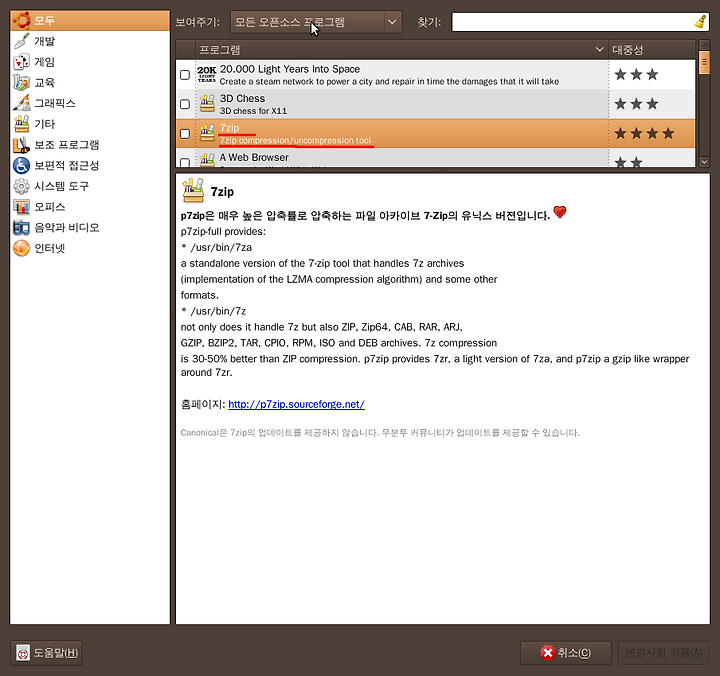720x676 pixels.
Task: Click the 7zip icon in description pane
Action: (x=193, y=191)
